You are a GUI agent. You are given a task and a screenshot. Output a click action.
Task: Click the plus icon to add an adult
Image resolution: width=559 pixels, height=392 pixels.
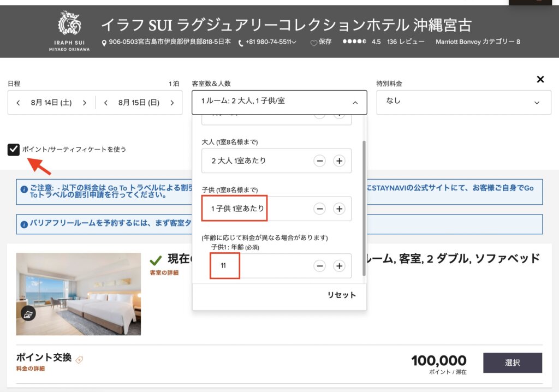pos(339,161)
